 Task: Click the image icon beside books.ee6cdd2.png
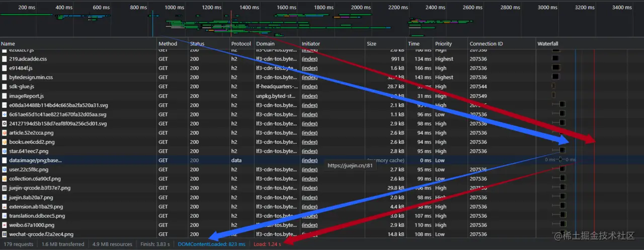tap(5, 142)
